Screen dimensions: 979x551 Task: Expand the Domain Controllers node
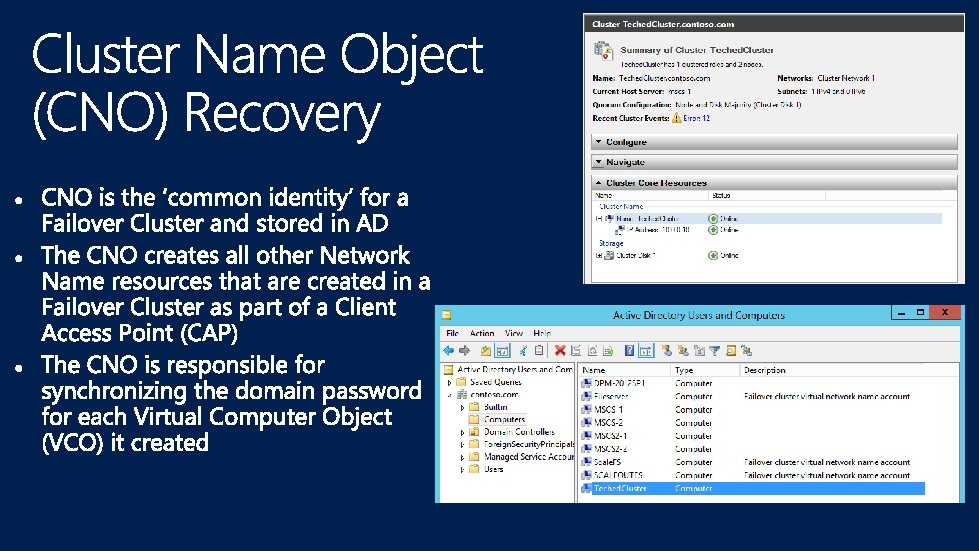(462, 432)
